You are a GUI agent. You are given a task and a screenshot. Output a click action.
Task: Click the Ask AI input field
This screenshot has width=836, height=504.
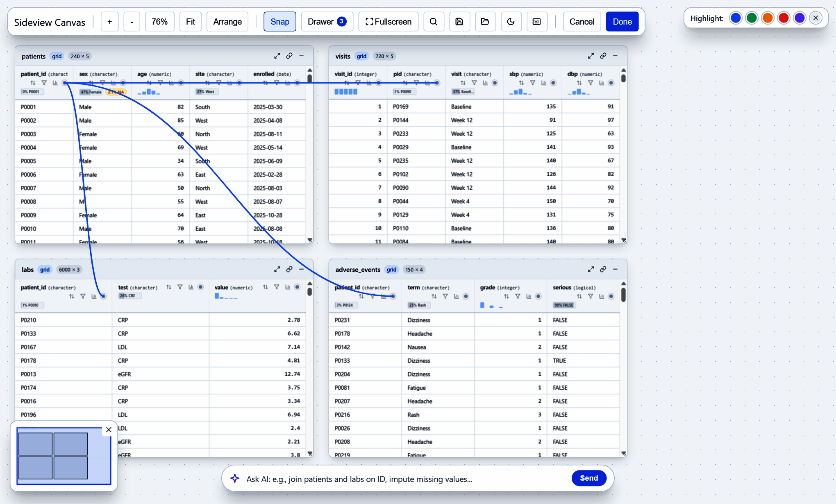[406, 479]
